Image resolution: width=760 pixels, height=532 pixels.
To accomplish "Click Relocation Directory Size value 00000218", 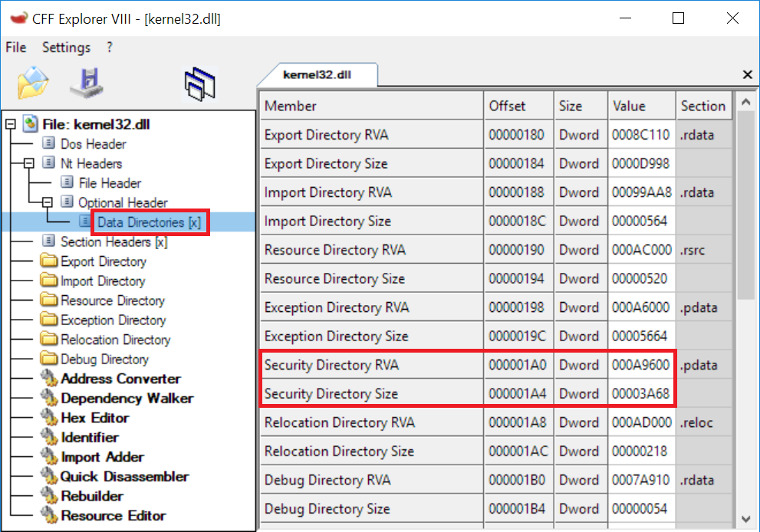I will tap(640, 451).
